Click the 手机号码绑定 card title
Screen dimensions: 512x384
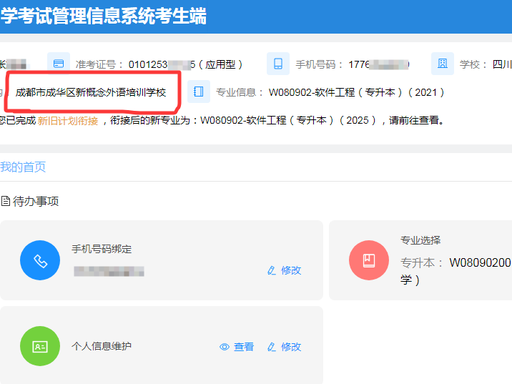tap(102, 249)
